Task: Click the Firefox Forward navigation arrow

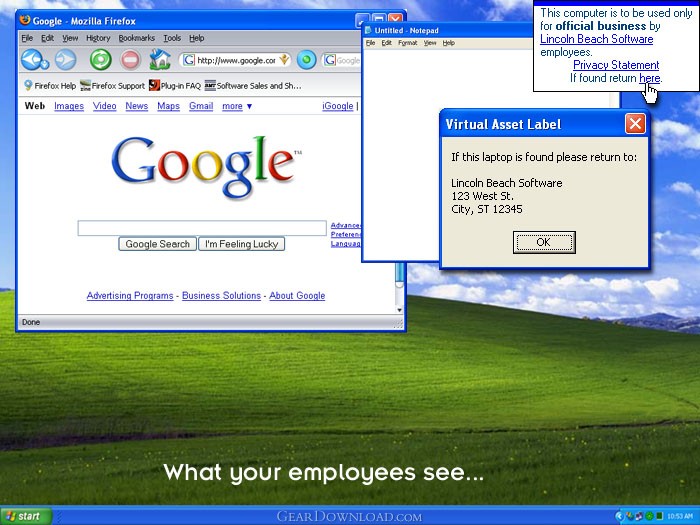Action: tap(65, 60)
